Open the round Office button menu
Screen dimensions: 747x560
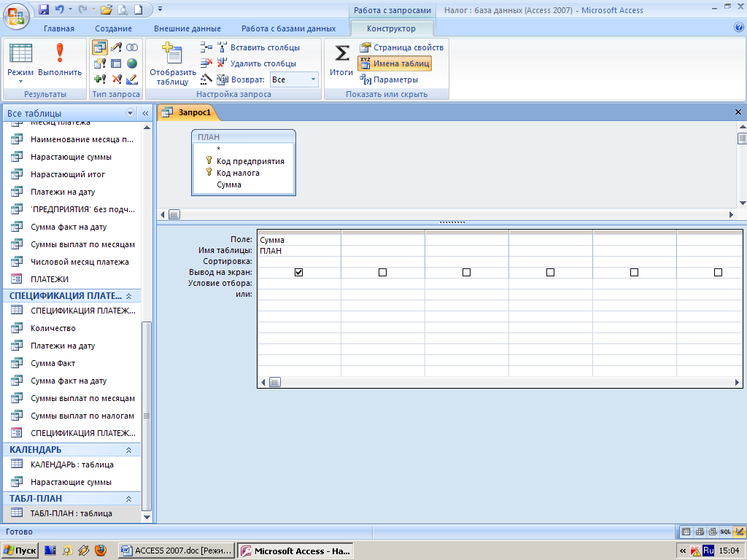(x=16, y=16)
